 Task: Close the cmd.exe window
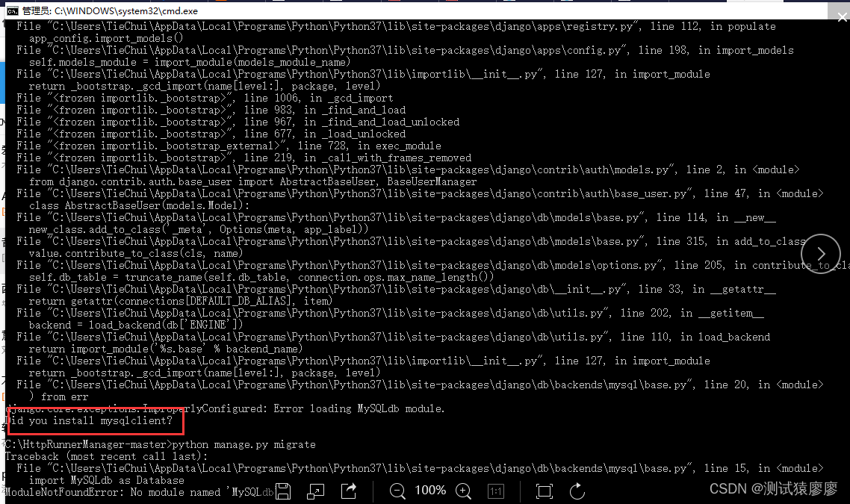tap(842, 16)
